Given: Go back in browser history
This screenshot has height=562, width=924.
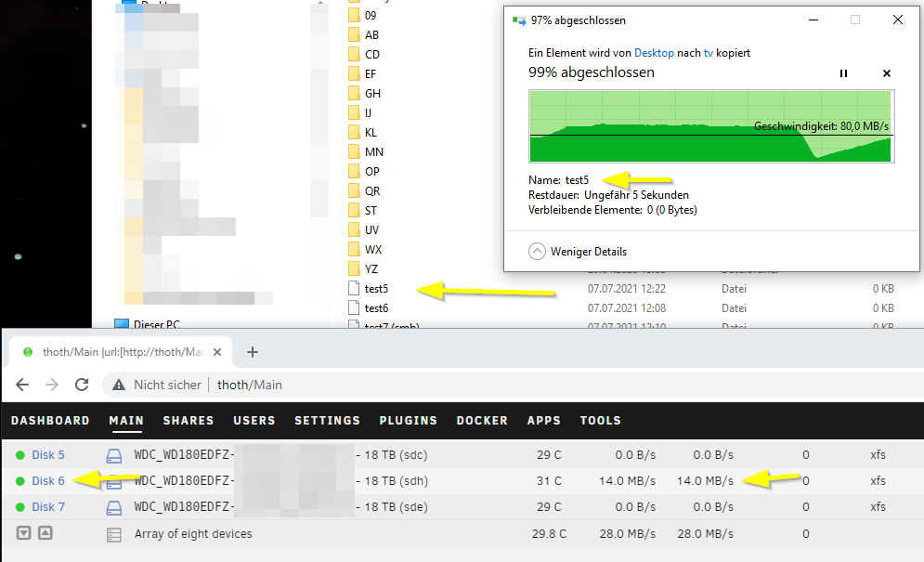Looking at the screenshot, I should pos(22,386).
